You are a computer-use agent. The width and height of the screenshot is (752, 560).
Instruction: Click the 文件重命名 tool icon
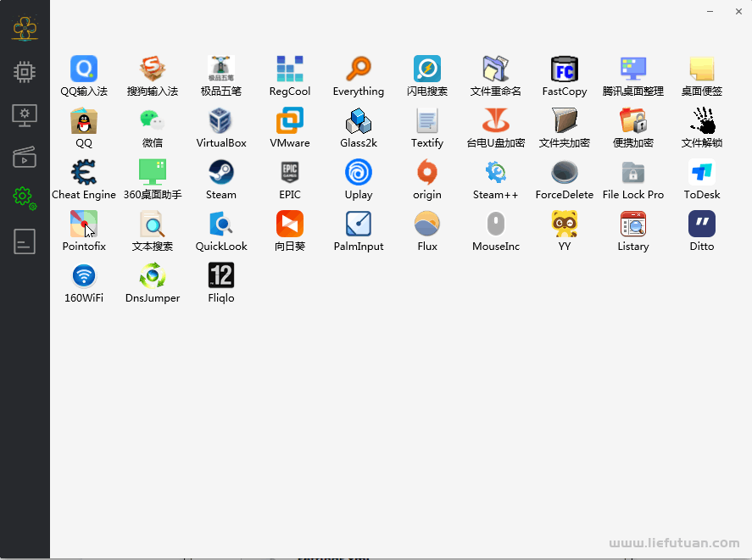(x=495, y=69)
